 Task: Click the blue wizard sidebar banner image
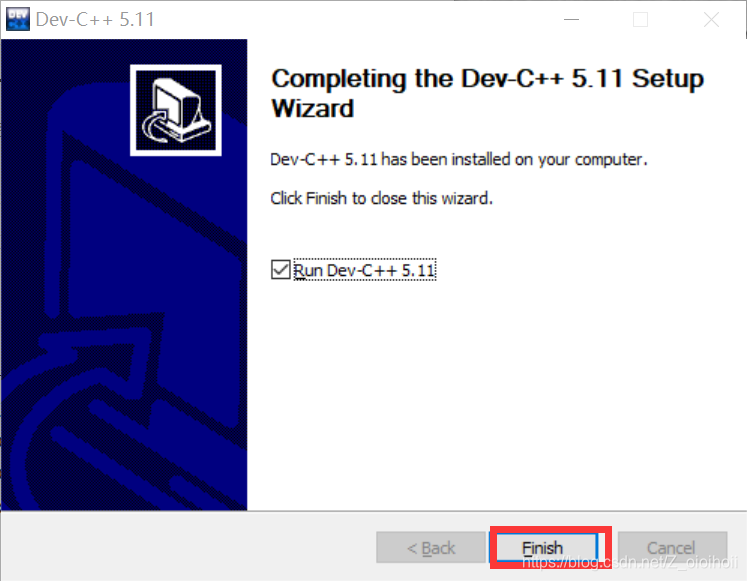click(x=124, y=275)
